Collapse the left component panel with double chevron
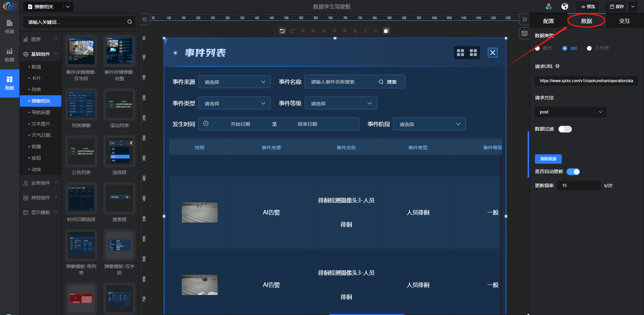The width and height of the screenshot is (644, 315). (x=145, y=19)
